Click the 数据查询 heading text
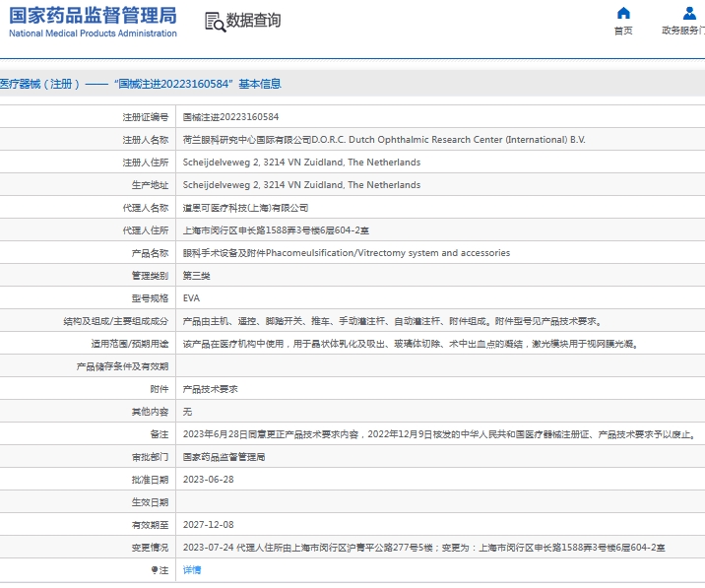This screenshot has height=588, width=705. coord(254,21)
